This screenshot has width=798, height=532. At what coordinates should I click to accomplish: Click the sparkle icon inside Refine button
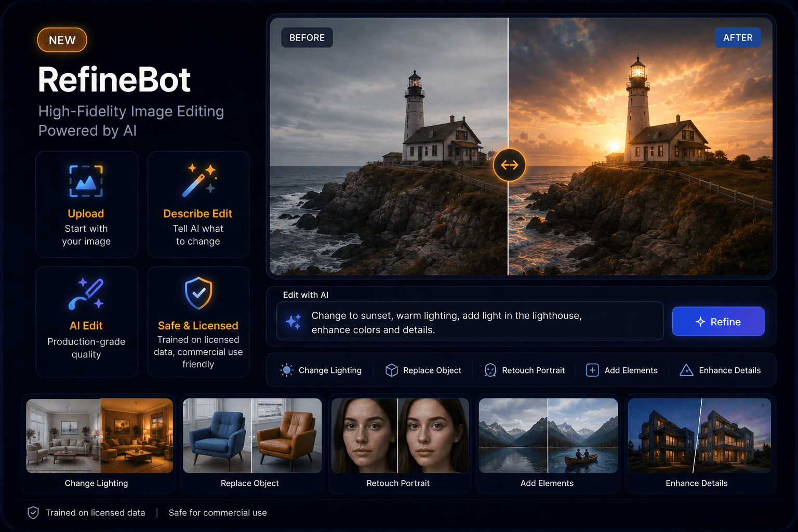click(x=700, y=322)
